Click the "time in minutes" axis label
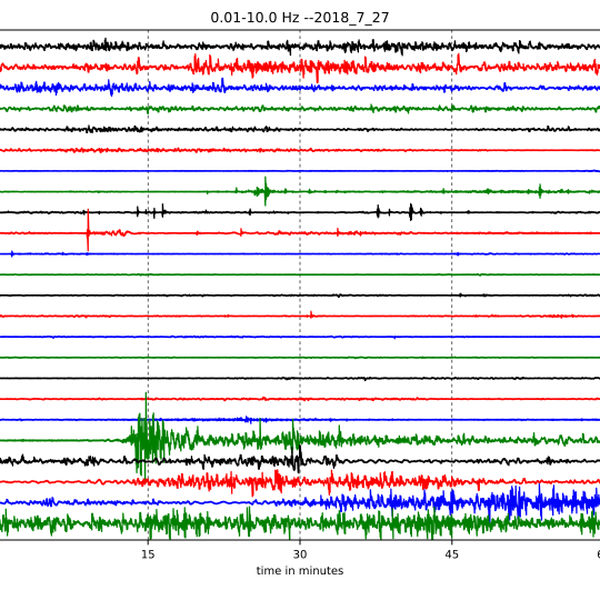Screen dimensions: 600x600 299,571
